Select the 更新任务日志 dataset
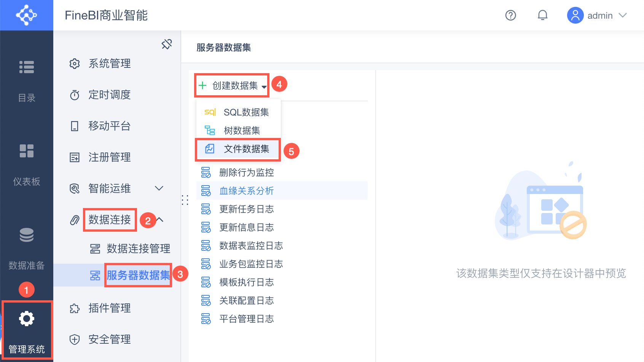Screen dimensions: 644x362 click(246, 209)
